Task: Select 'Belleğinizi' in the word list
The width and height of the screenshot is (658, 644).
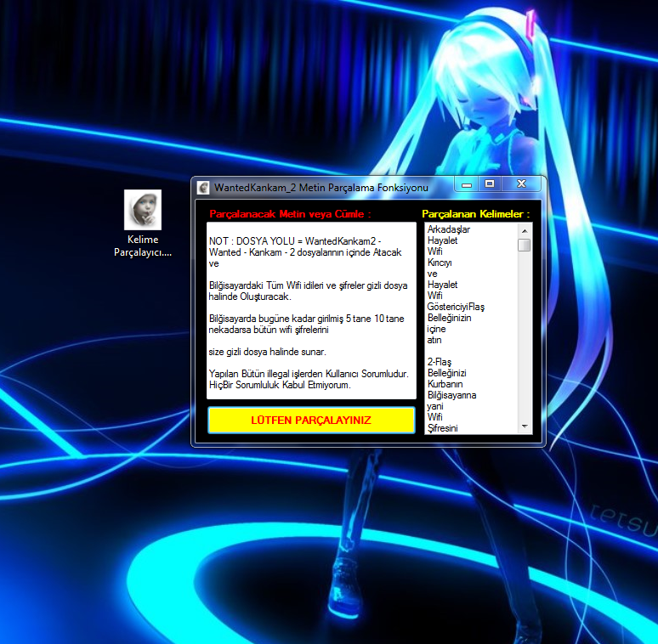Action: [x=447, y=373]
